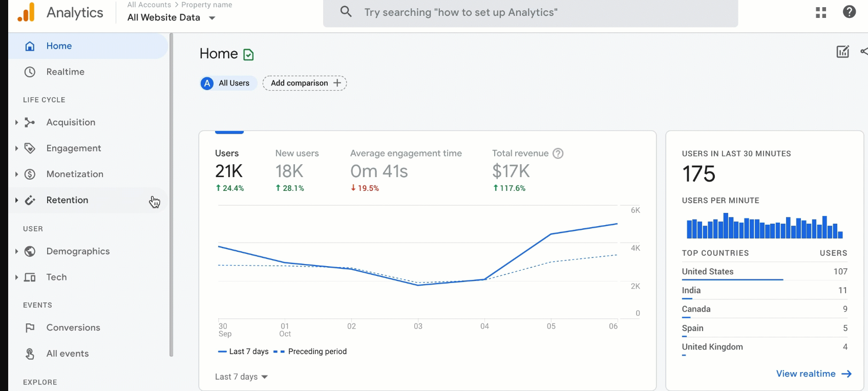The height and width of the screenshot is (391, 868).
Task: Click the search Analytics input field
Action: [531, 12]
